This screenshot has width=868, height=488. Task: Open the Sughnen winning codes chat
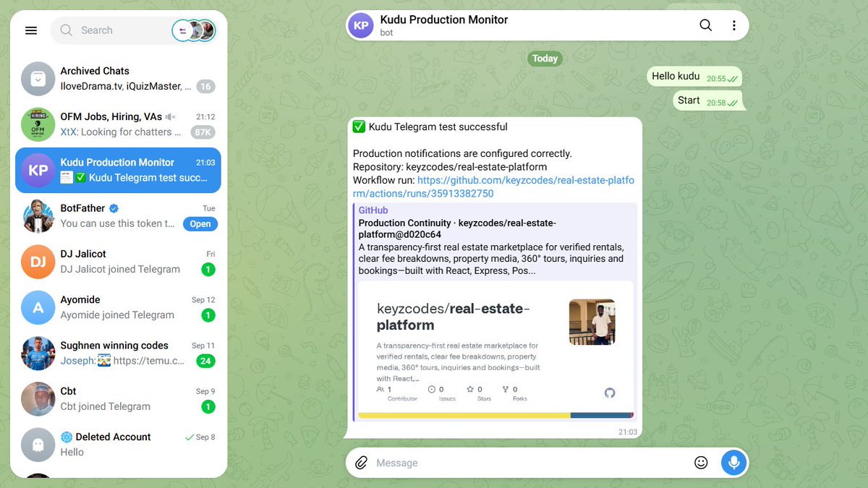[x=119, y=353]
